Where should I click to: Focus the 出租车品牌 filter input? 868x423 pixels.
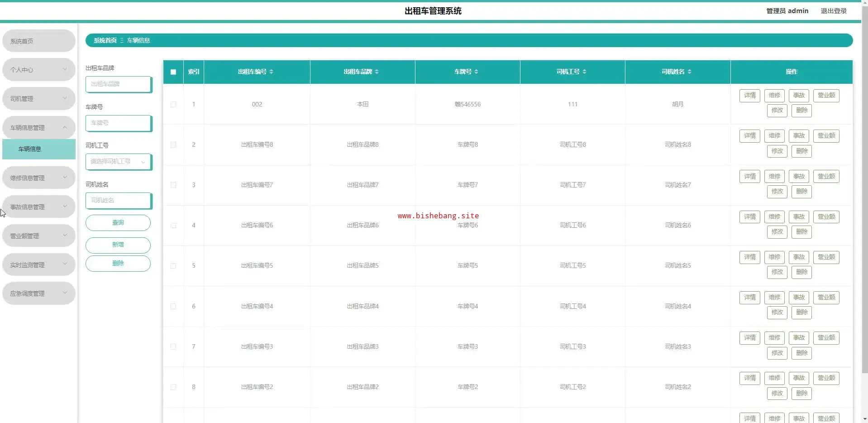(x=119, y=84)
